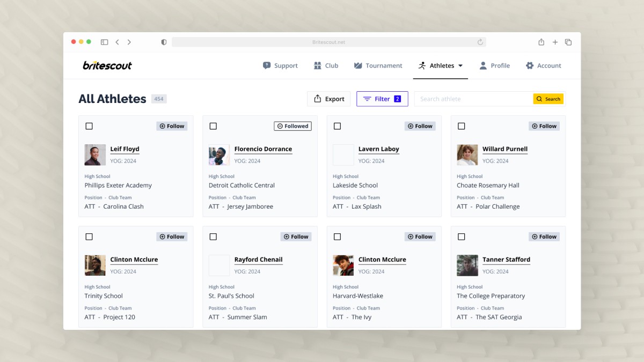Click the yellow Search button
Viewport: 644px width, 362px height.
pyautogui.click(x=548, y=99)
